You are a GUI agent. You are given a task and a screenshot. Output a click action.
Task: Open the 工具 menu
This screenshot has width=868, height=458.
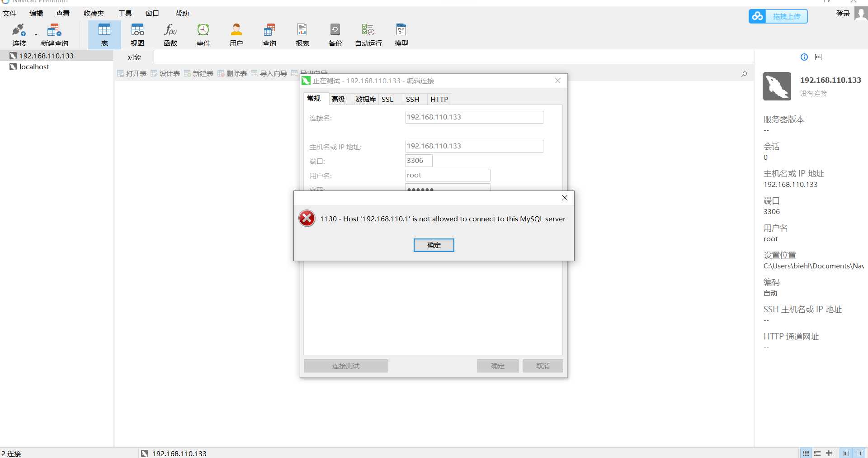click(x=125, y=14)
